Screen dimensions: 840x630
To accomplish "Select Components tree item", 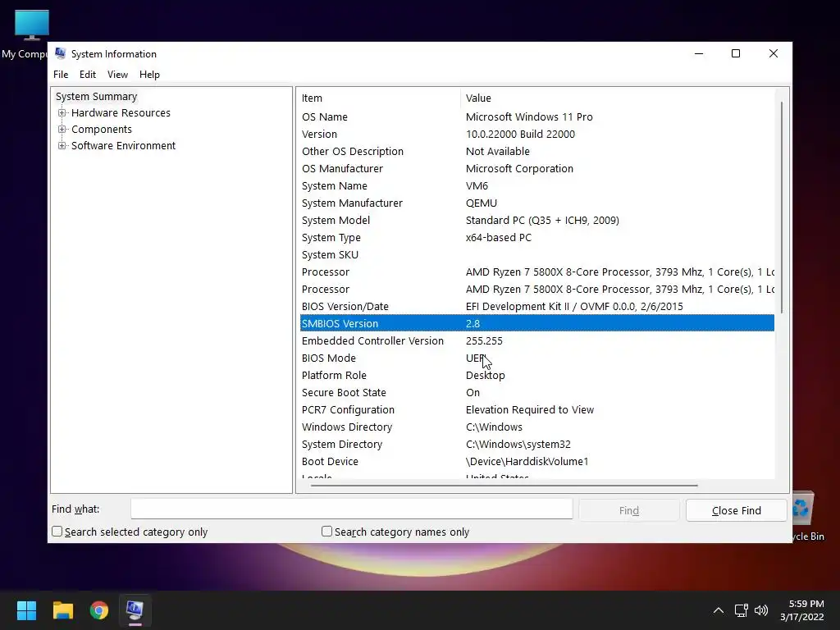I will coord(101,130).
